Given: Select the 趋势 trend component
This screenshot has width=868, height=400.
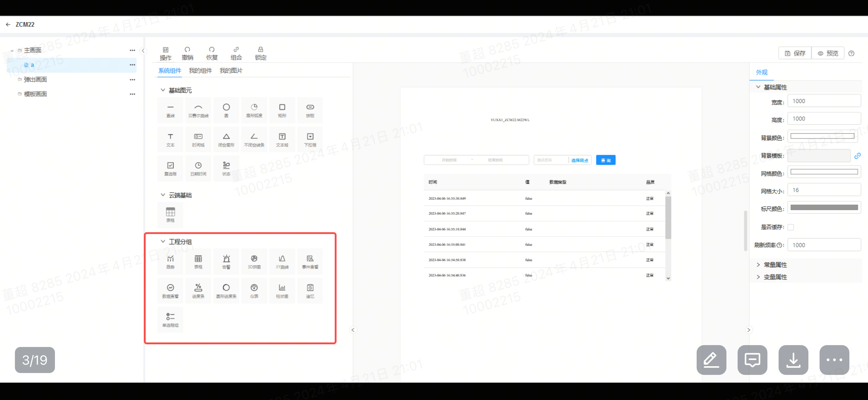Looking at the screenshot, I should [x=170, y=262].
